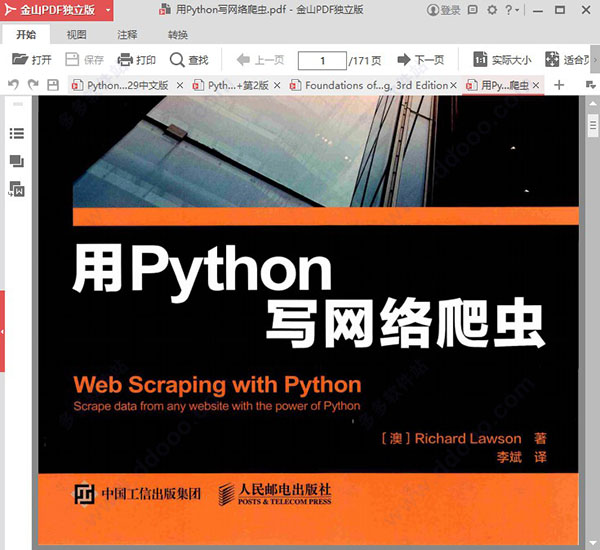Screen dimensions: 600x550
Task: Click the redo arrow icon
Action: tap(33, 85)
